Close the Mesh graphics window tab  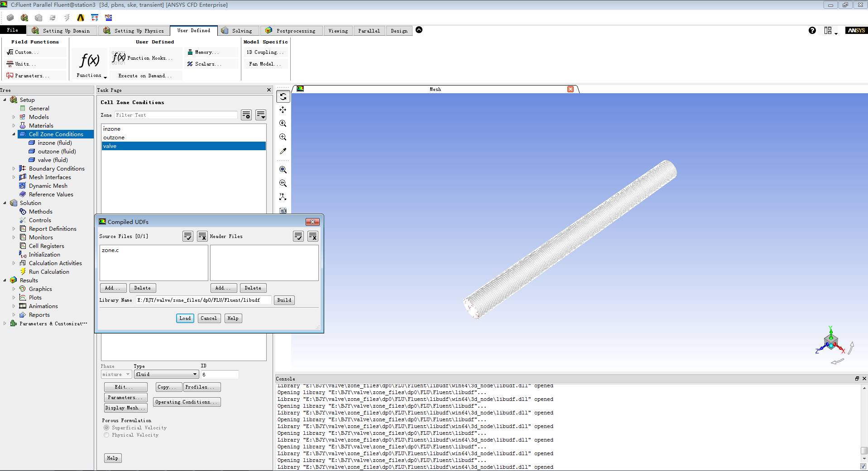point(571,89)
